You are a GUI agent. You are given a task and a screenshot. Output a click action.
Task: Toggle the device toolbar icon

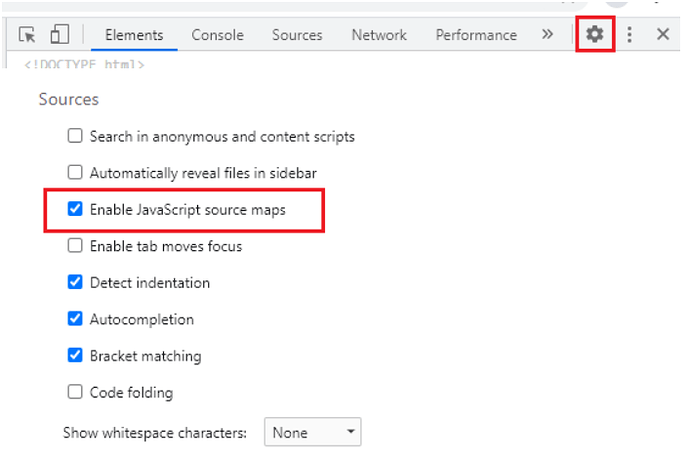point(59,34)
